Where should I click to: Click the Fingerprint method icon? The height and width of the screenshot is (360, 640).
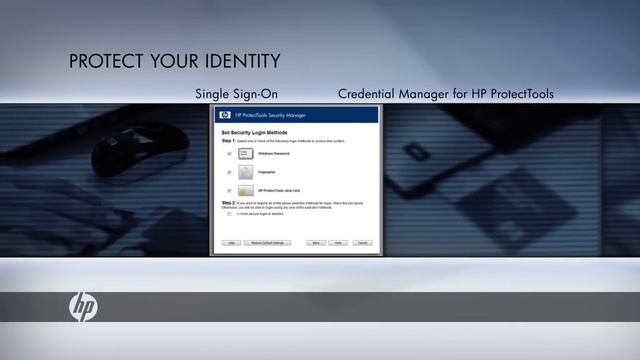click(246, 172)
